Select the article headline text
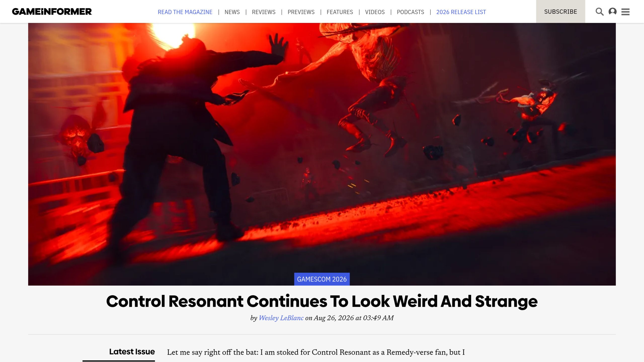644x362 pixels. 322,301
